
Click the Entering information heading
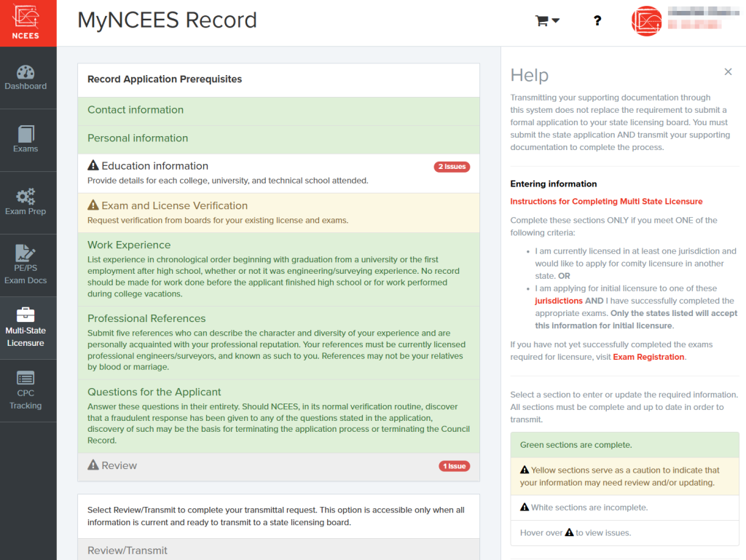554,184
